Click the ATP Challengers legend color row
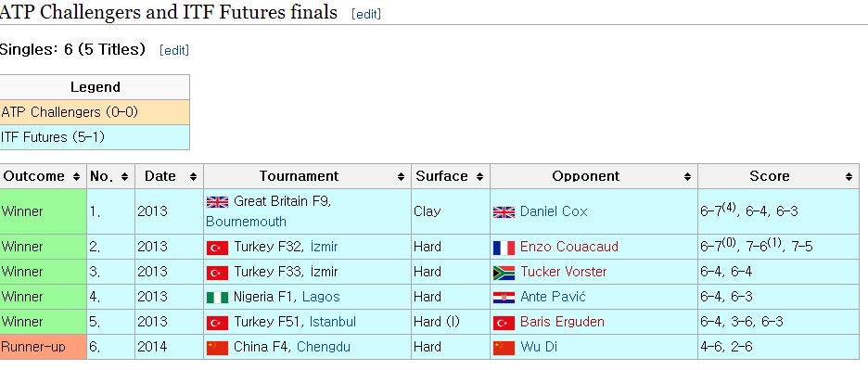 click(x=95, y=112)
